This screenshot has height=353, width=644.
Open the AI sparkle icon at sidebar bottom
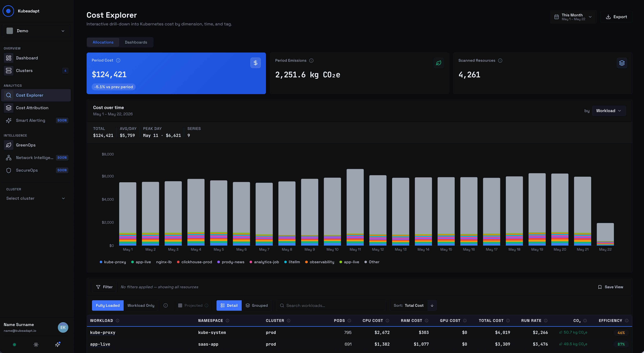57,345
